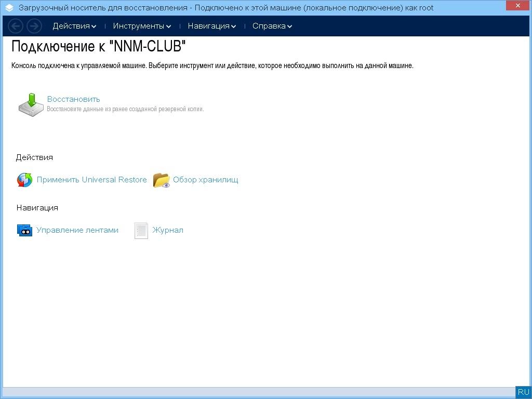
Task: Click the Restore description text
Action: coord(125,109)
